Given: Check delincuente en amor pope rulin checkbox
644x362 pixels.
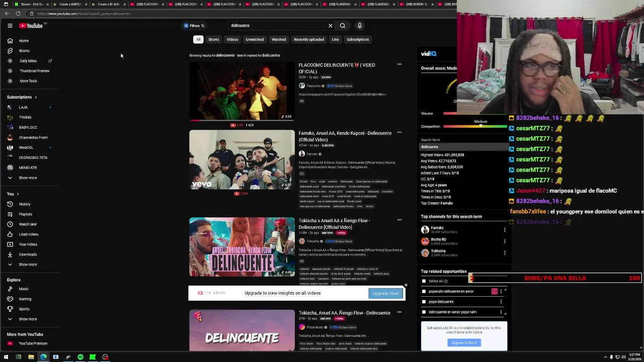Looking at the screenshot, I should 424,312.
